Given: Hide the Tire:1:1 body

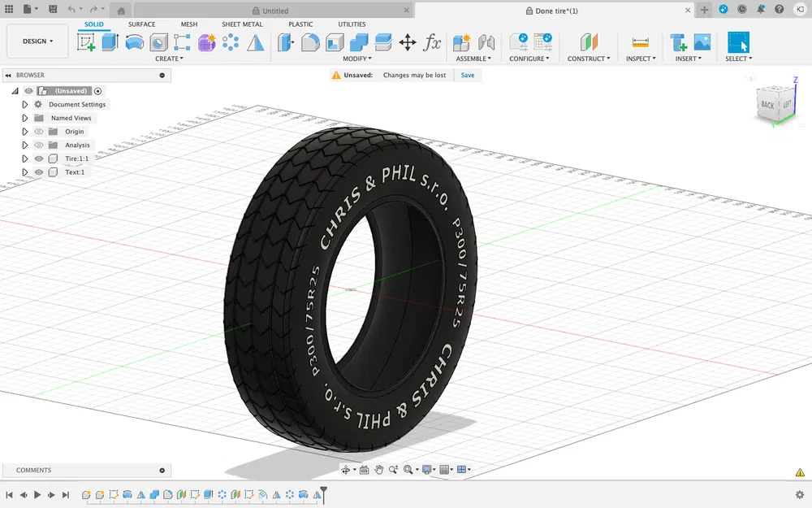Looking at the screenshot, I should point(38,158).
